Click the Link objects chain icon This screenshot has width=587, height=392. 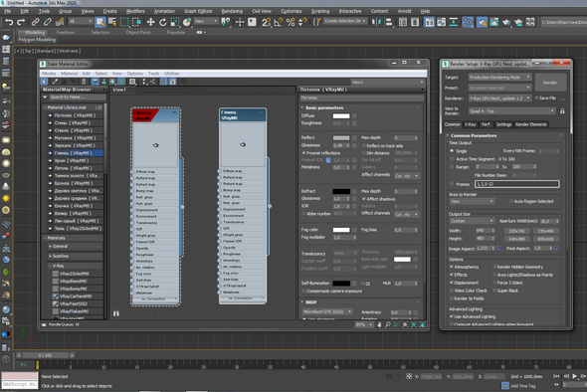(36, 23)
